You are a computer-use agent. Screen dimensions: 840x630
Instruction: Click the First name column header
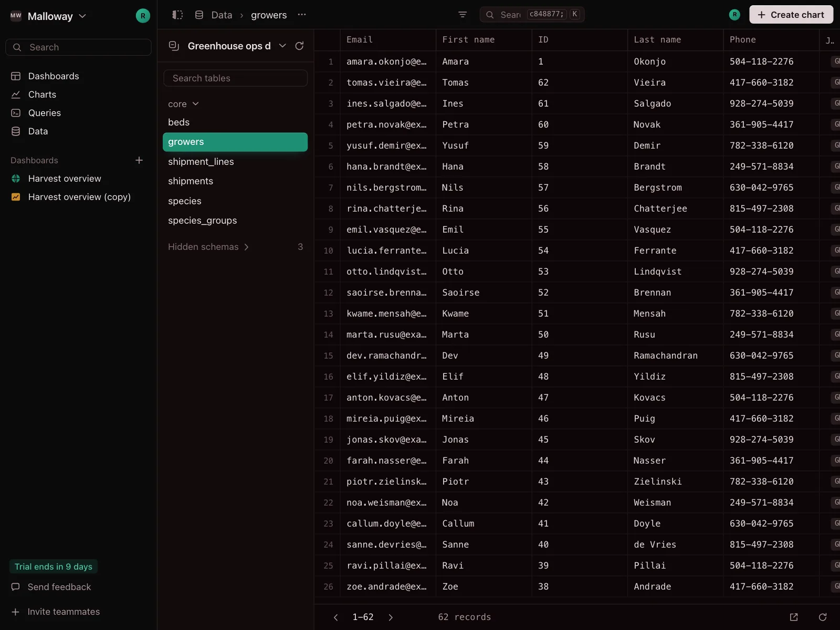click(484, 40)
